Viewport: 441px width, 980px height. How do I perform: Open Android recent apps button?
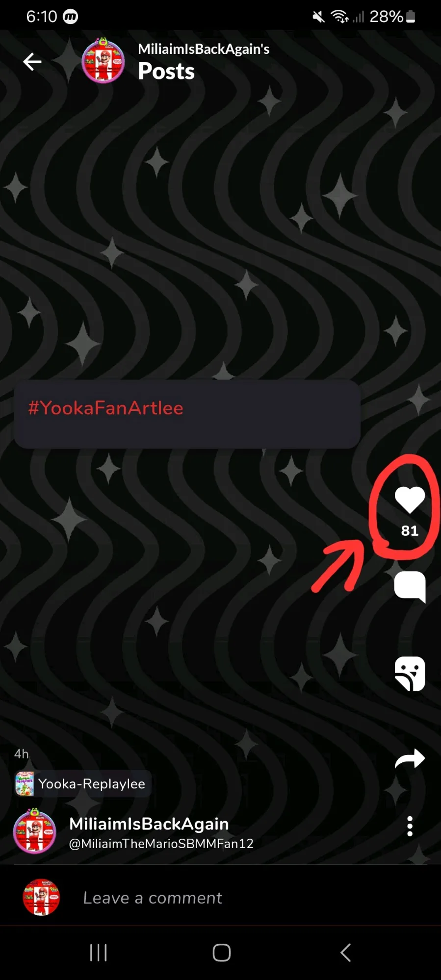pyautogui.click(x=99, y=953)
